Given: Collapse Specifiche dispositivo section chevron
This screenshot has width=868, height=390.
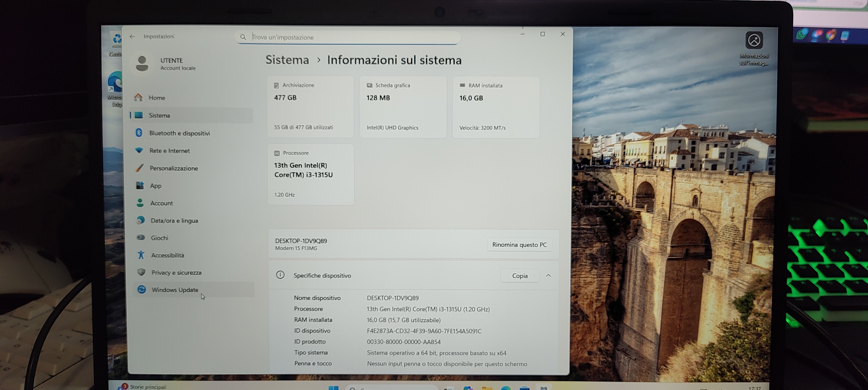Looking at the screenshot, I should [x=548, y=275].
